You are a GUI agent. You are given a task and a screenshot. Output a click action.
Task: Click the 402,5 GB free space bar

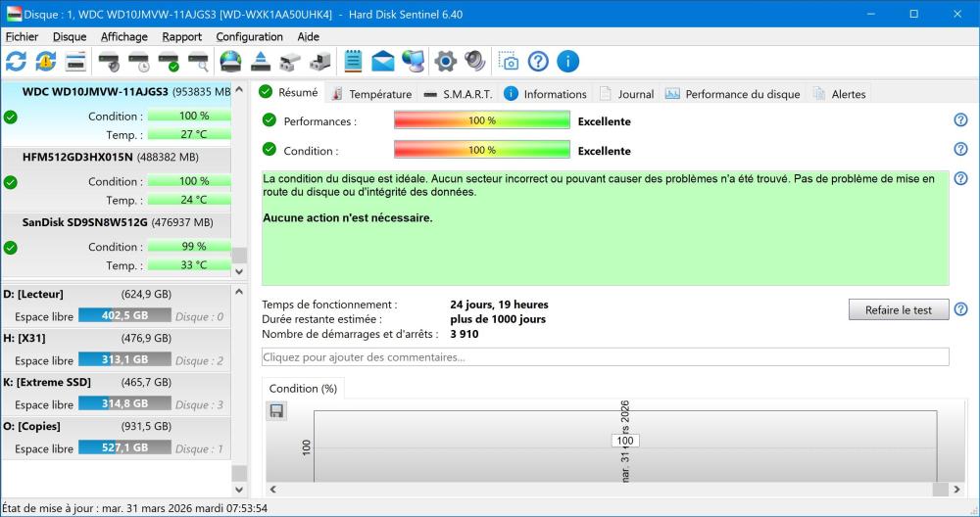(x=124, y=316)
